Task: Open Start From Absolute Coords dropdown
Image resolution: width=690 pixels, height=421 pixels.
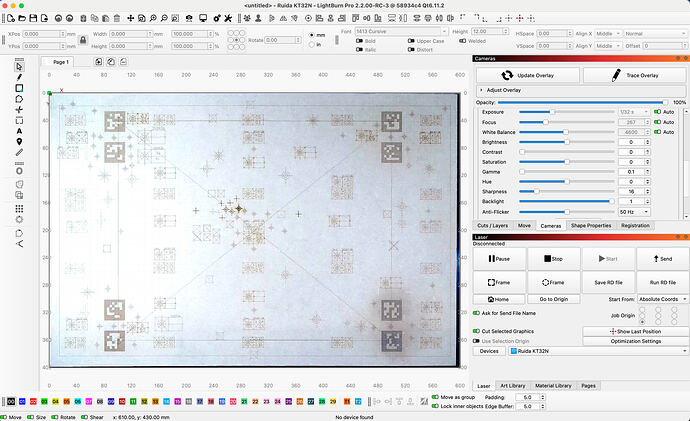Action: tap(662, 299)
